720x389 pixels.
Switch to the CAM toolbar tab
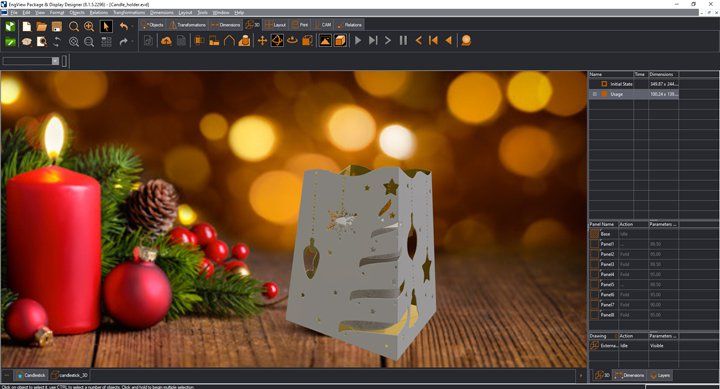(x=323, y=25)
